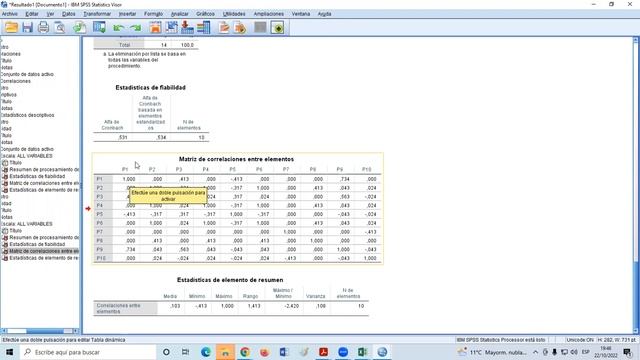
Task: Open the Transformar menu
Action: tap(97, 14)
